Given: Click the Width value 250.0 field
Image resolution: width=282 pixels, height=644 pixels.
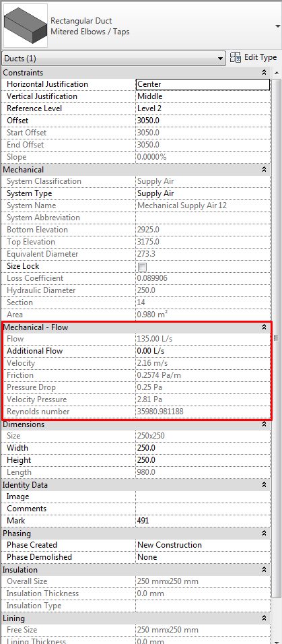Looking at the screenshot, I should pyautogui.click(x=203, y=448).
